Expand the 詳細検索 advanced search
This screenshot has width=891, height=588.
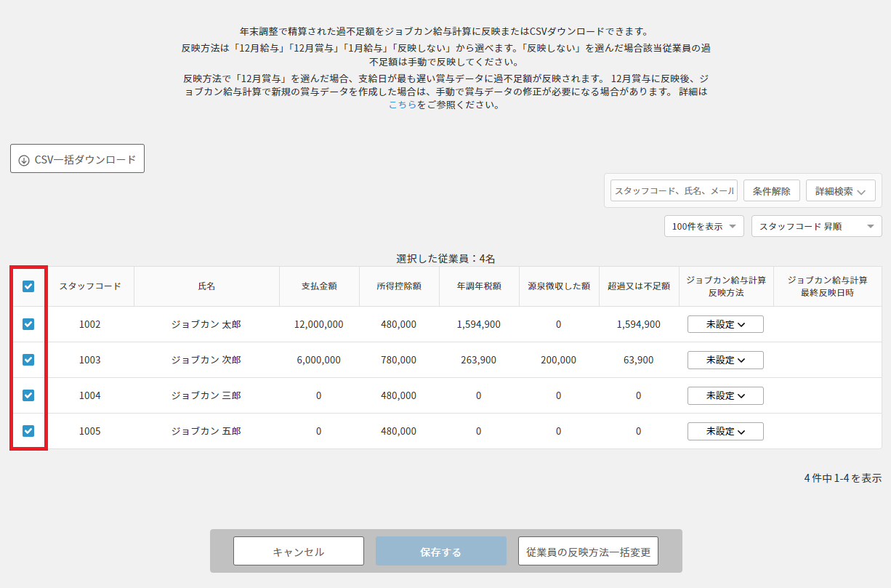point(841,191)
